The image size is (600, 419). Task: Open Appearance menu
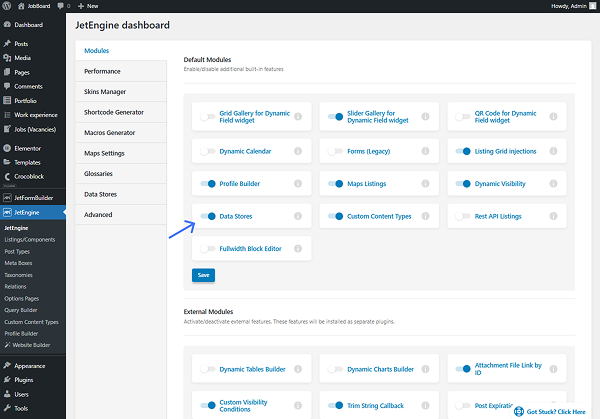pyautogui.click(x=33, y=366)
